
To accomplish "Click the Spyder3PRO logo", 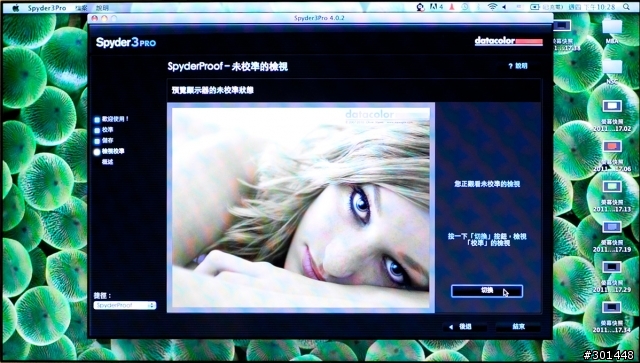I will (126, 42).
